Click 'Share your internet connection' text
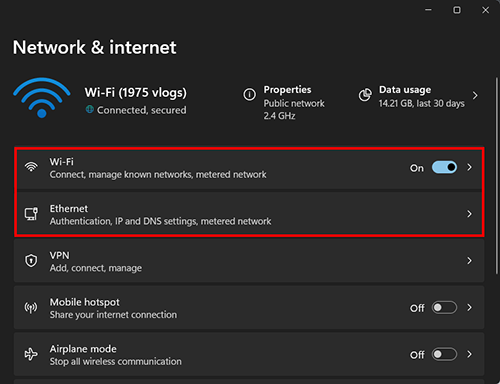 (113, 315)
